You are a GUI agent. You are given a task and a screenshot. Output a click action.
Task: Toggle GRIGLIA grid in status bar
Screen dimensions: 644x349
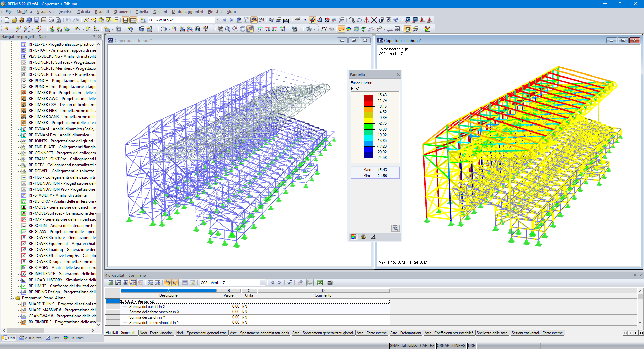[x=410, y=346]
